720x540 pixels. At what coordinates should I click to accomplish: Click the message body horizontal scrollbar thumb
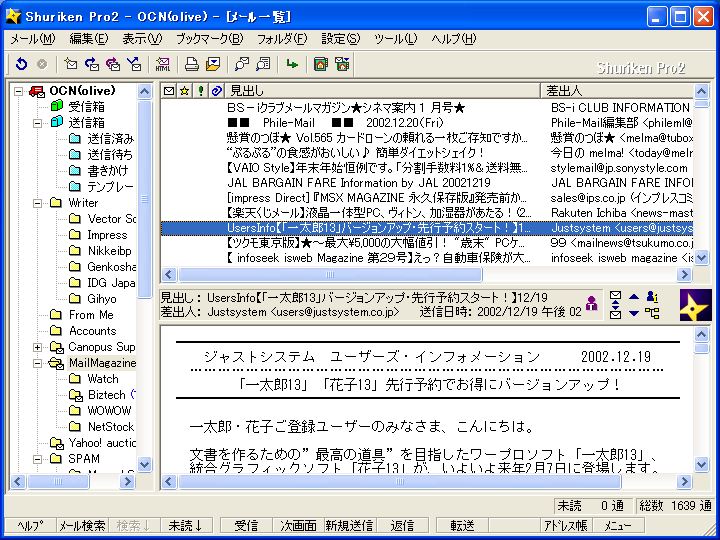pos(399,482)
